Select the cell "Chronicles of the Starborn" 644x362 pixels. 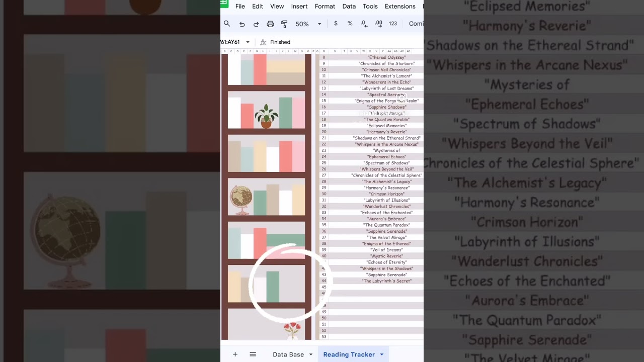[386, 64]
